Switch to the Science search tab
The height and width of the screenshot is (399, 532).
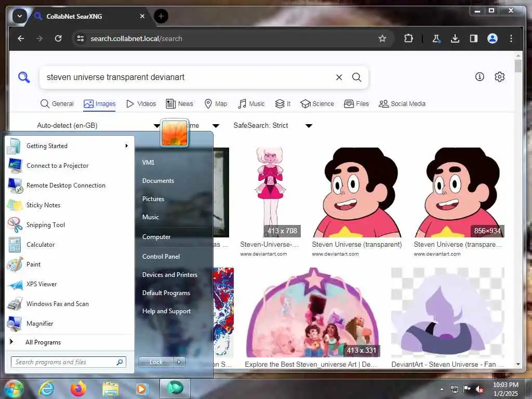pyautogui.click(x=317, y=104)
